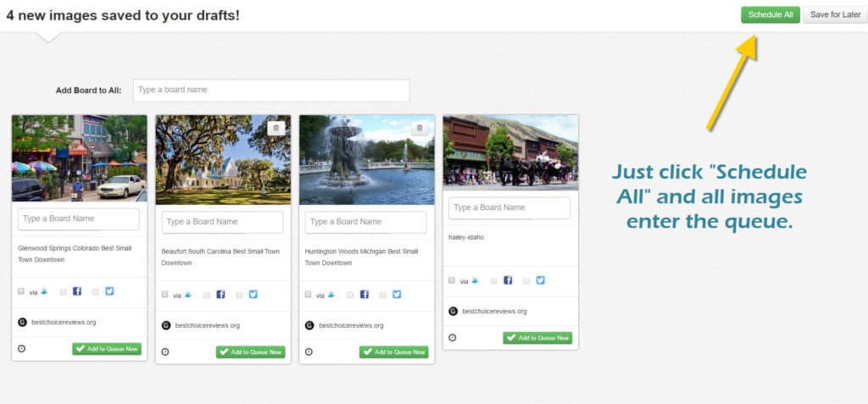Enable Facebook checkbox on Beaufort card
The height and width of the screenshot is (404, 868).
207,295
